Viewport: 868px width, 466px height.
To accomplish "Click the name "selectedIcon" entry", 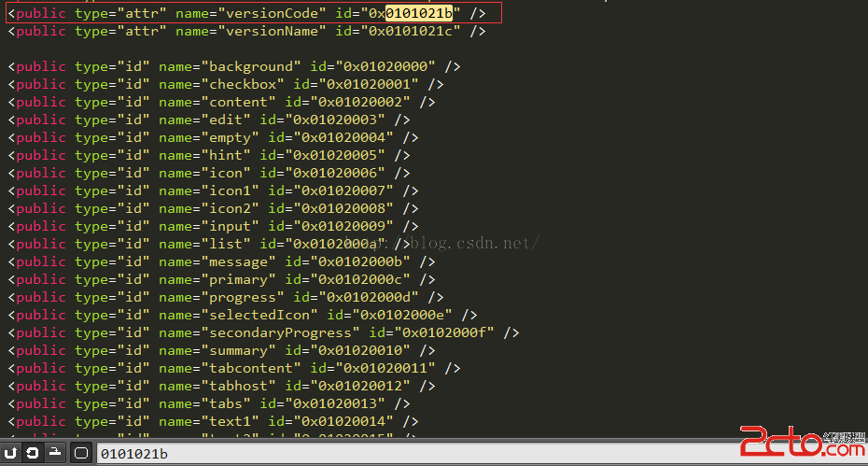I will tap(259, 315).
